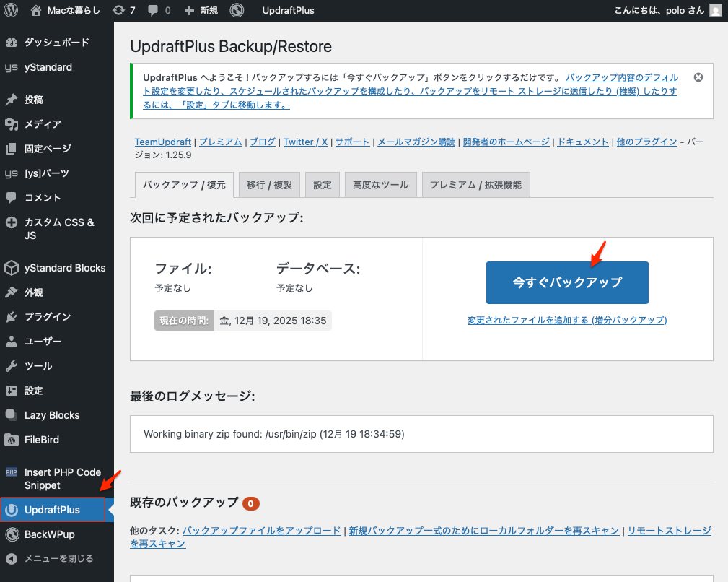This screenshot has height=582, width=728.
Task: Dismiss the UpdraftPlus welcome notice
Action: (x=698, y=77)
